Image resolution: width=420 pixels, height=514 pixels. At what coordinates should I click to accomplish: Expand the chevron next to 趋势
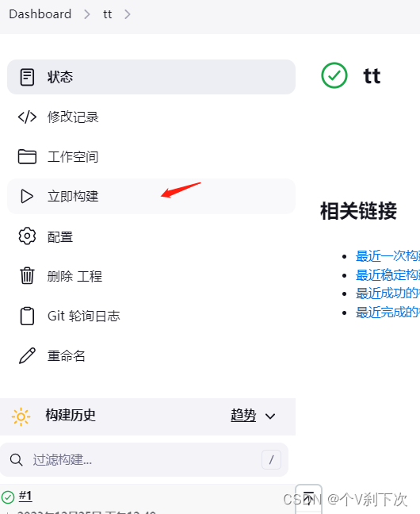(x=270, y=416)
